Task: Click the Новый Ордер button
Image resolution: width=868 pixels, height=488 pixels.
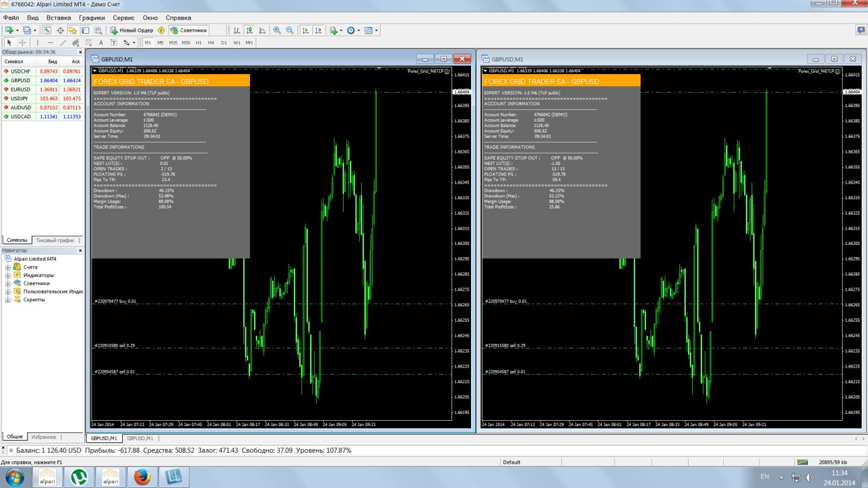Action: (132, 30)
